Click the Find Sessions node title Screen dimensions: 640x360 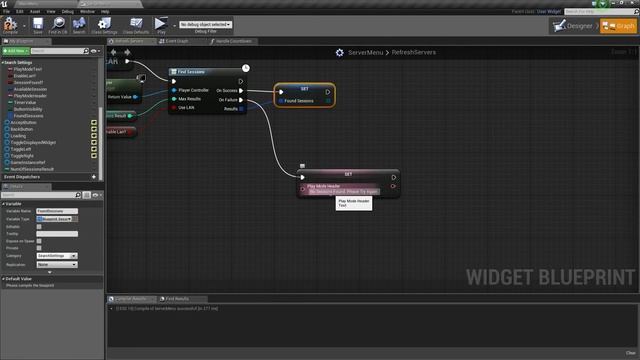(x=191, y=72)
